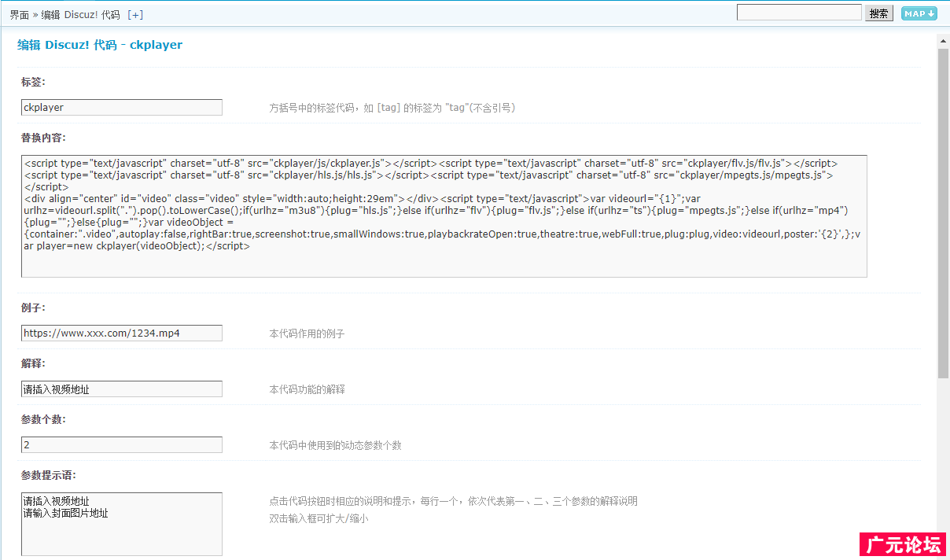Click the 标签 field containing ckplayer
Viewport: 950px width, 560px height.
click(x=122, y=107)
